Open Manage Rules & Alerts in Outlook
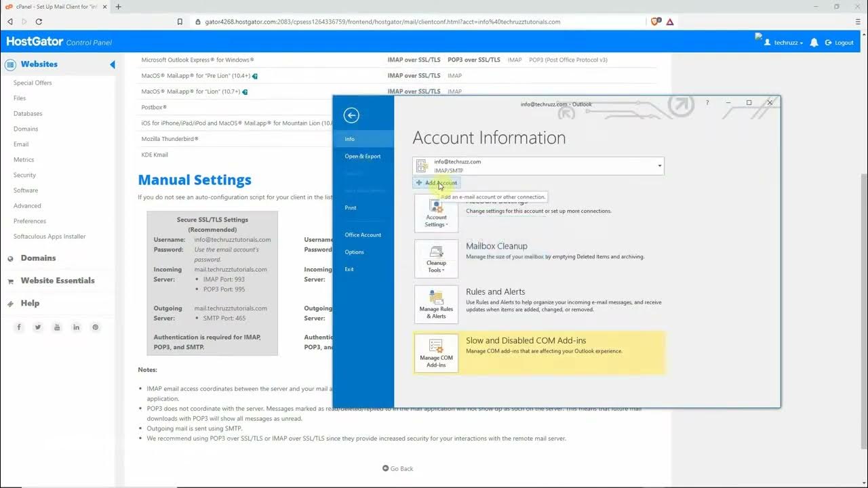 pos(436,304)
